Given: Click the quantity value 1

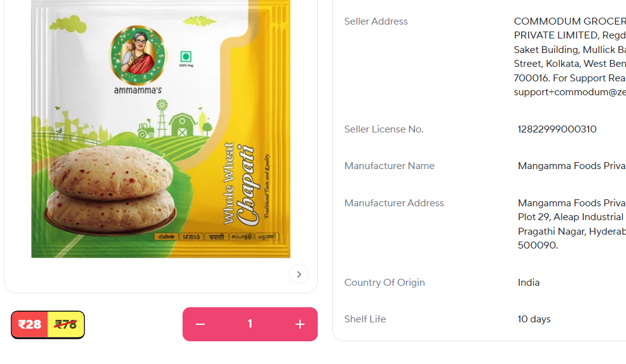Looking at the screenshot, I should pyautogui.click(x=250, y=324).
